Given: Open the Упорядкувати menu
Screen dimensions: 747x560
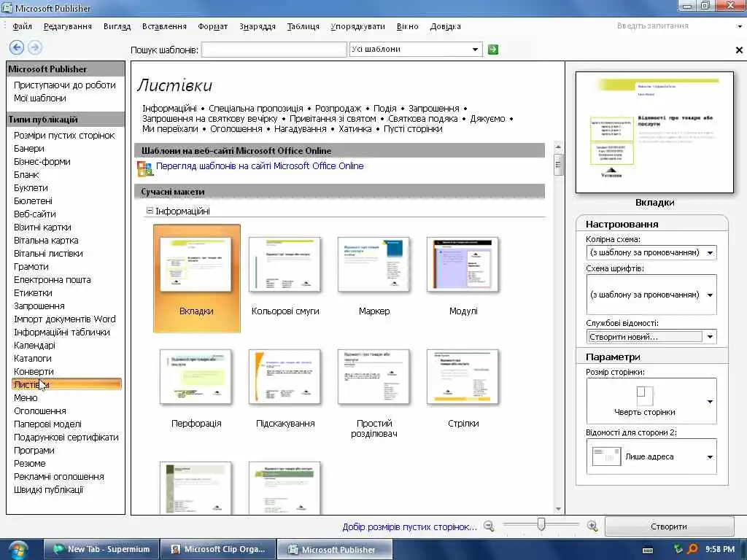Looking at the screenshot, I should [357, 26].
